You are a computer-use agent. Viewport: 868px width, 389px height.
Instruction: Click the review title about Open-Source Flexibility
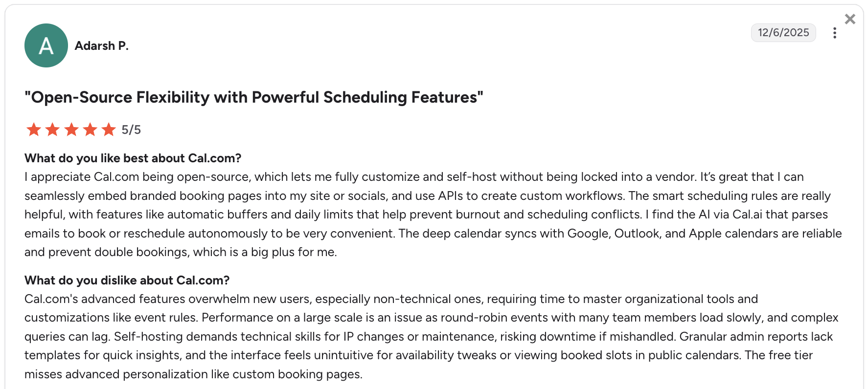(254, 97)
